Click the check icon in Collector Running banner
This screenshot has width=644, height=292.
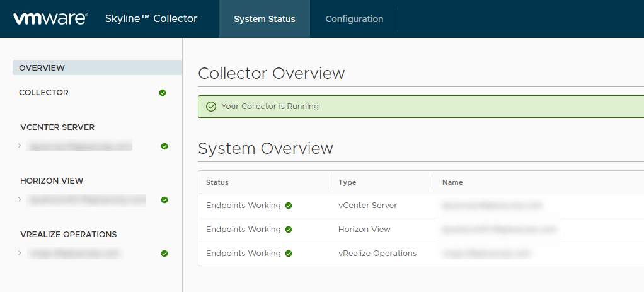tap(211, 107)
